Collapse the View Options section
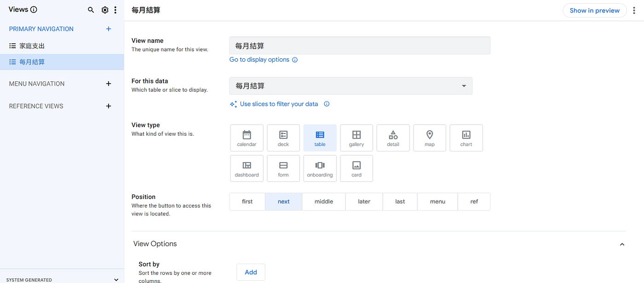 [x=622, y=244]
